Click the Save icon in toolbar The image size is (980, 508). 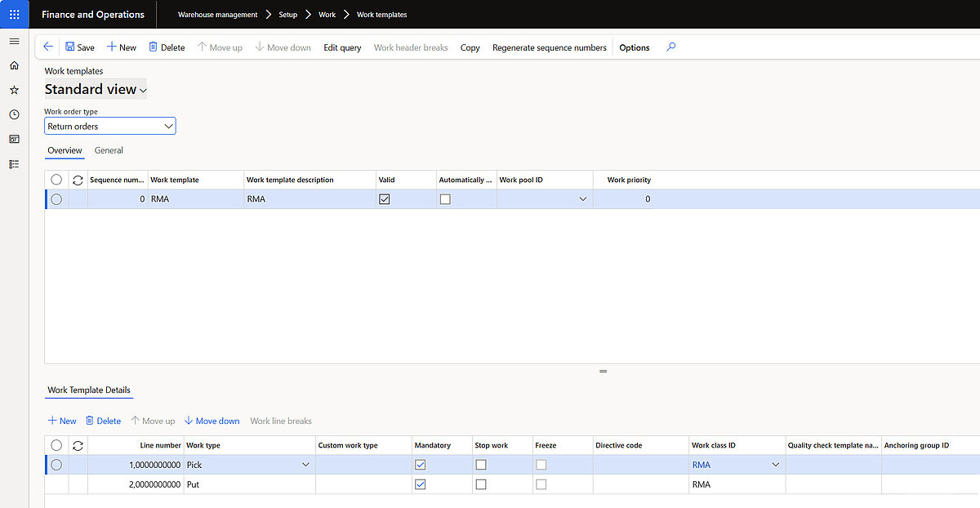pos(72,47)
